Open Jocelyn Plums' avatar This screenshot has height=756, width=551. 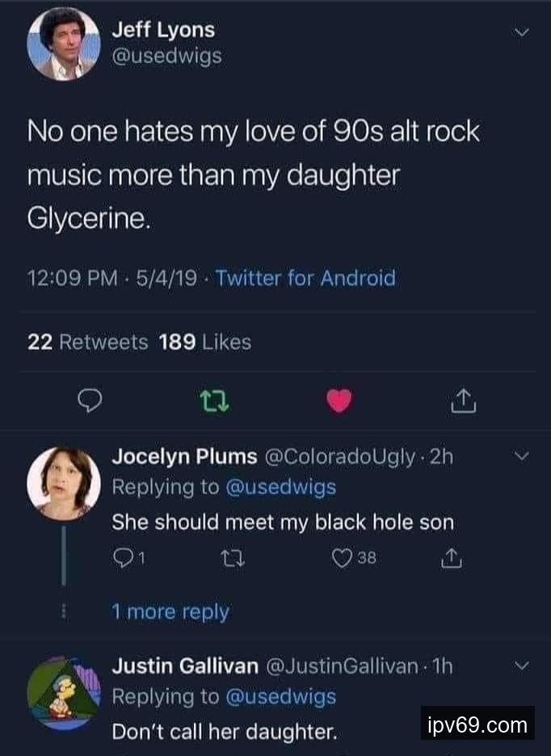pyautogui.click(x=63, y=483)
